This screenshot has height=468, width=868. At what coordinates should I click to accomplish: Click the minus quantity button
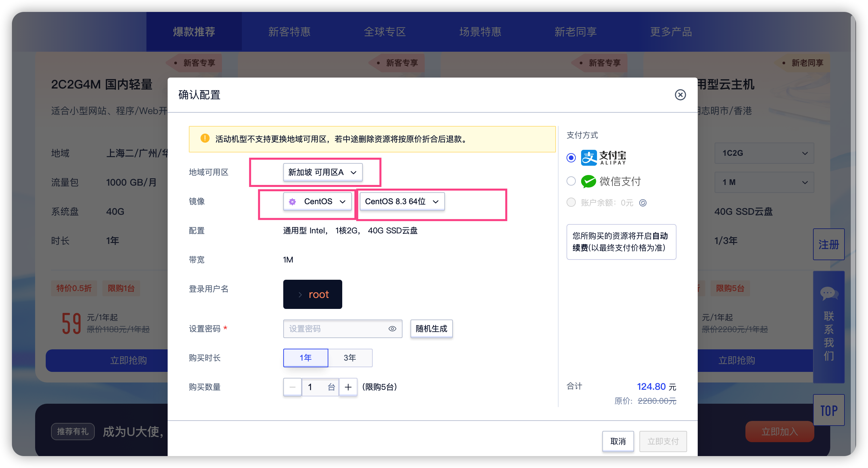tap(292, 387)
